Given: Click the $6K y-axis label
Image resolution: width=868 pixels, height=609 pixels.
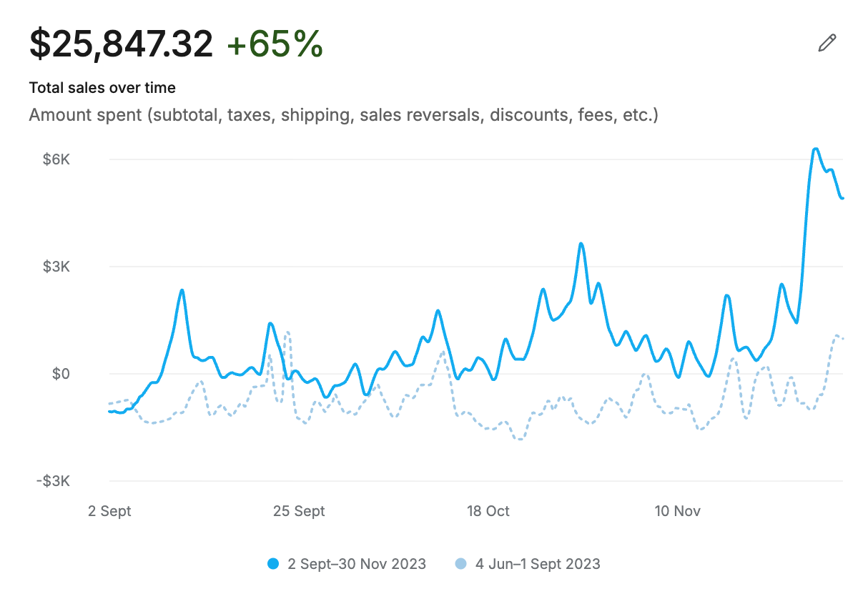Looking at the screenshot, I should click(56, 159).
